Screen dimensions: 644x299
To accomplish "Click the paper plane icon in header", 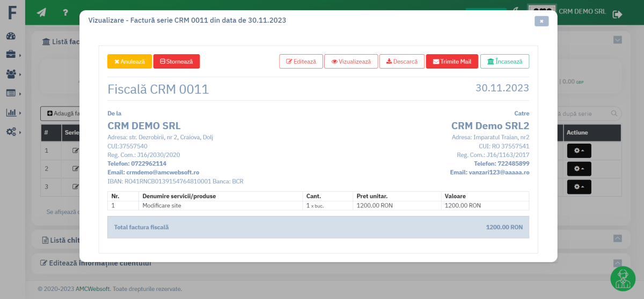I will tap(41, 13).
